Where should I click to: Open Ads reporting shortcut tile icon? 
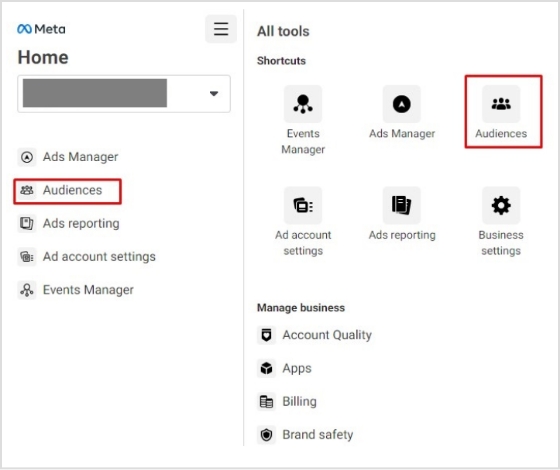402,205
